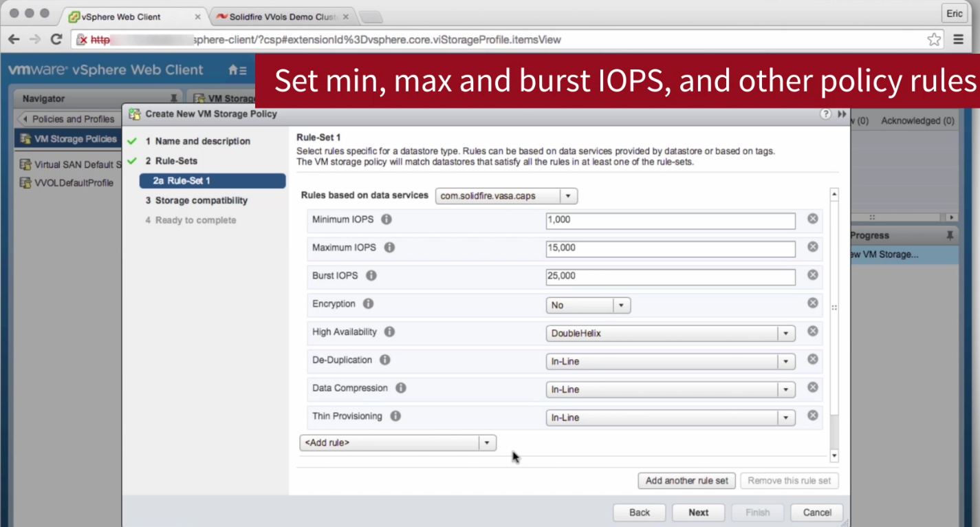Click the vSphere home menu icon

237,70
